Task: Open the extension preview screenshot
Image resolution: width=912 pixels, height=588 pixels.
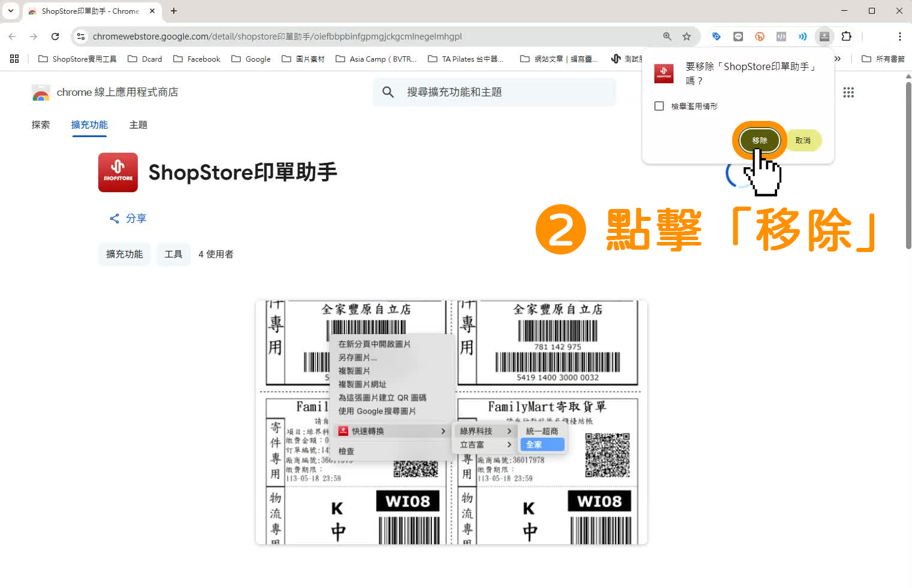Action: (x=451, y=422)
